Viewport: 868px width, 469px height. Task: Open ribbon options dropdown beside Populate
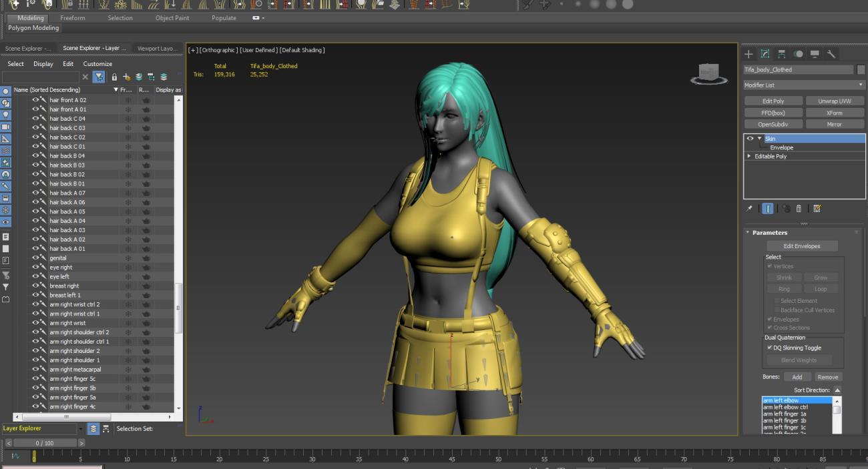click(258, 18)
